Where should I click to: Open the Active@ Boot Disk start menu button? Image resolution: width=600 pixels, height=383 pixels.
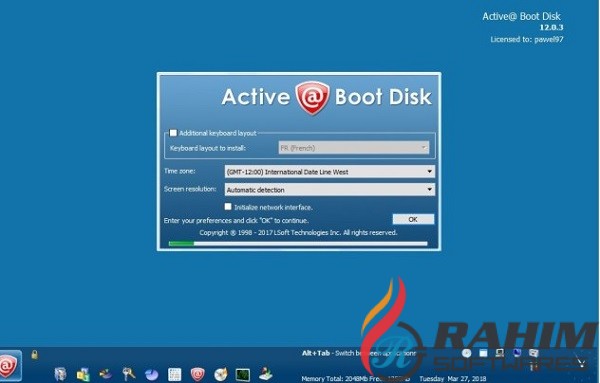[x=10, y=366]
